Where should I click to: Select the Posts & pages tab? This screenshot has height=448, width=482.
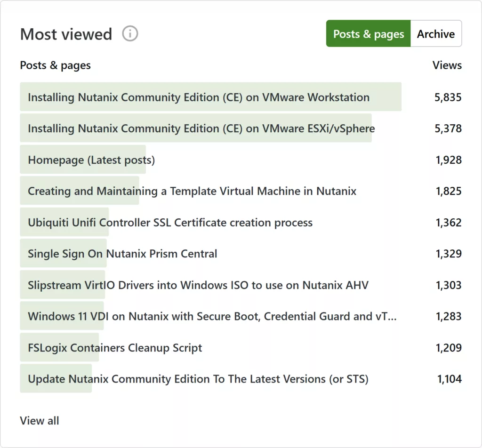pyautogui.click(x=368, y=34)
